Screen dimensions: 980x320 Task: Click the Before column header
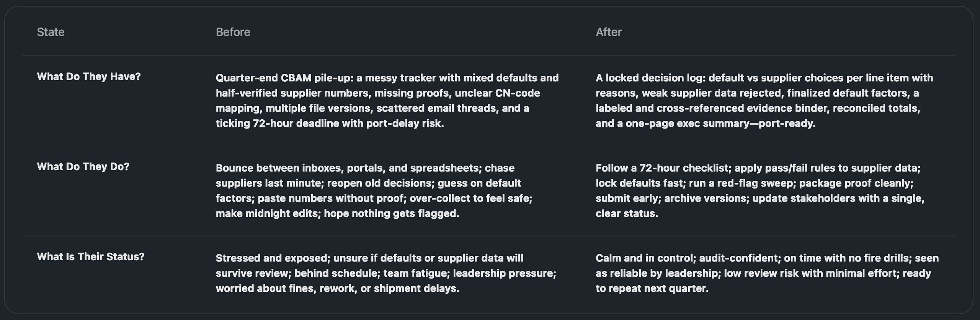[233, 32]
